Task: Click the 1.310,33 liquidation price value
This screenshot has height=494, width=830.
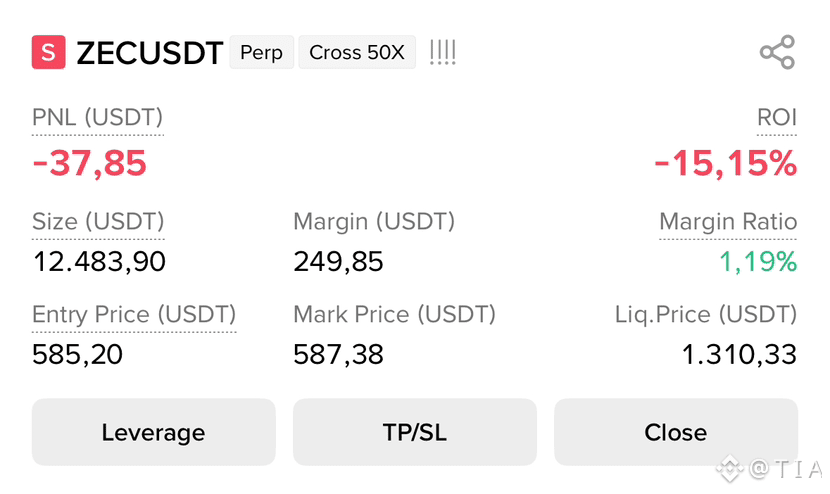Action: (x=739, y=354)
